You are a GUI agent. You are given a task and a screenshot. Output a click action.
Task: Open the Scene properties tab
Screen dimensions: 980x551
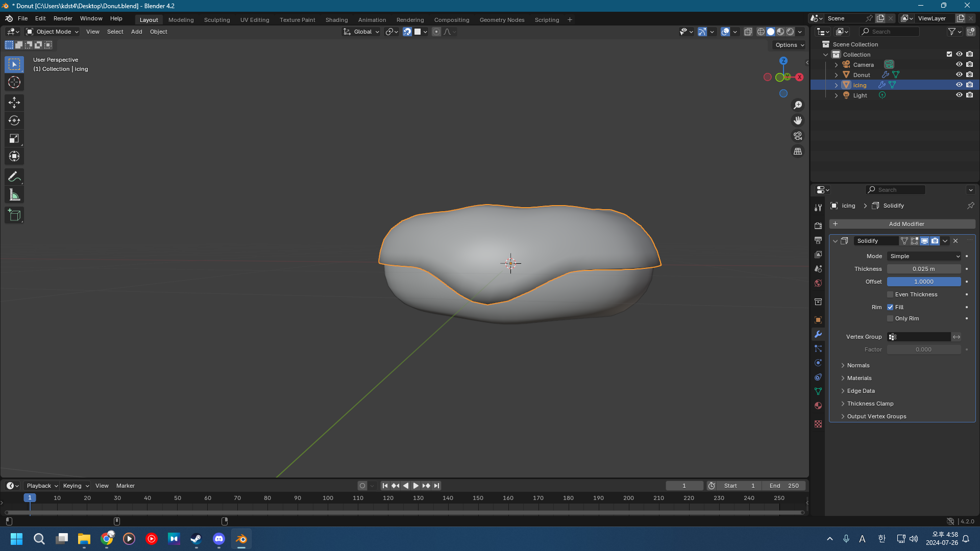click(818, 268)
